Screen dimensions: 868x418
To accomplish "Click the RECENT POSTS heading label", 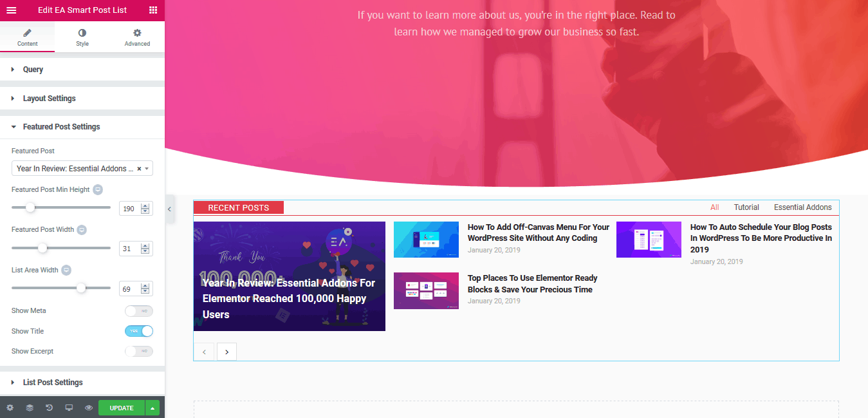I will pos(239,208).
